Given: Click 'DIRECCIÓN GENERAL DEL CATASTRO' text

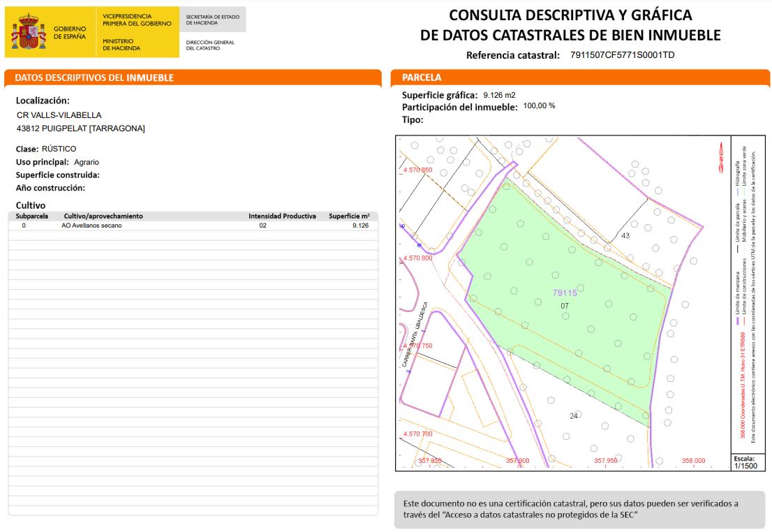Looking at the screenshot, I should pyautogui.click(x=210, y=45).
